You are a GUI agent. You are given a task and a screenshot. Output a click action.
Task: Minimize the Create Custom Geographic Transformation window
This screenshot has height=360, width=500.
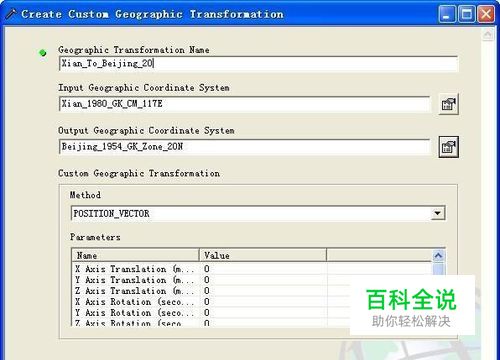(446, 14)
